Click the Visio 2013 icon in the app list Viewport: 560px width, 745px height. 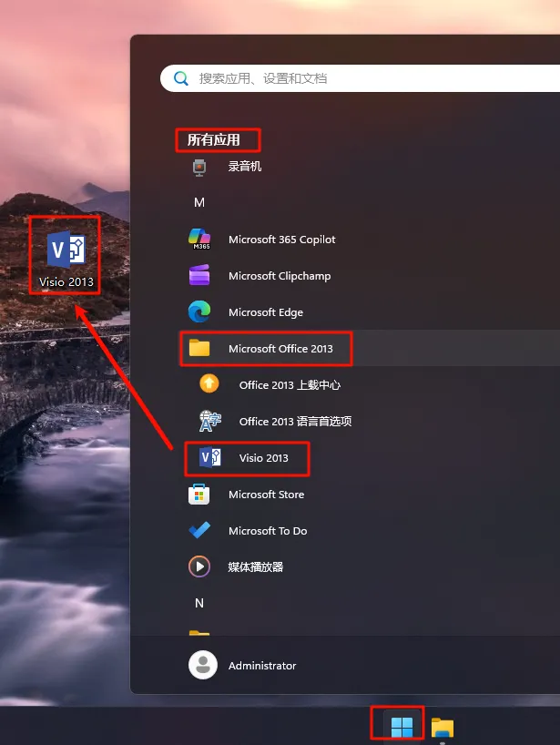(x=210, y=457)
